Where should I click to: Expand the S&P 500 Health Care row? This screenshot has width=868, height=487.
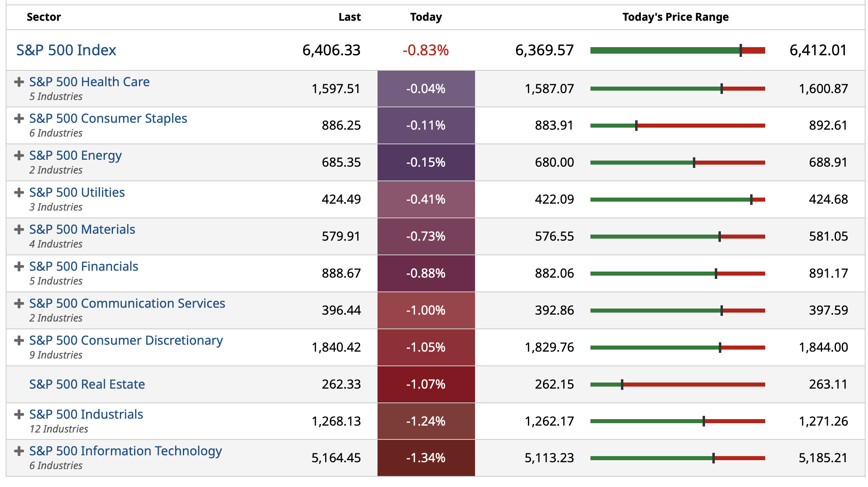19,82
